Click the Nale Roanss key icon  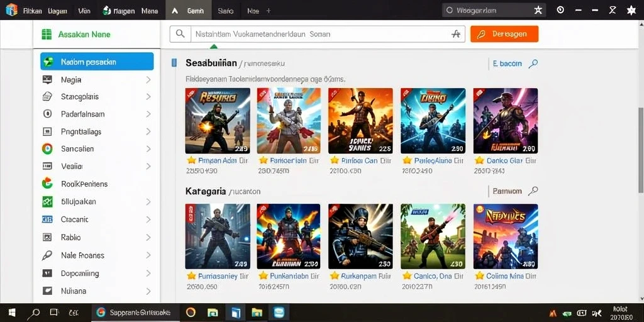click(x=47, y=255)
